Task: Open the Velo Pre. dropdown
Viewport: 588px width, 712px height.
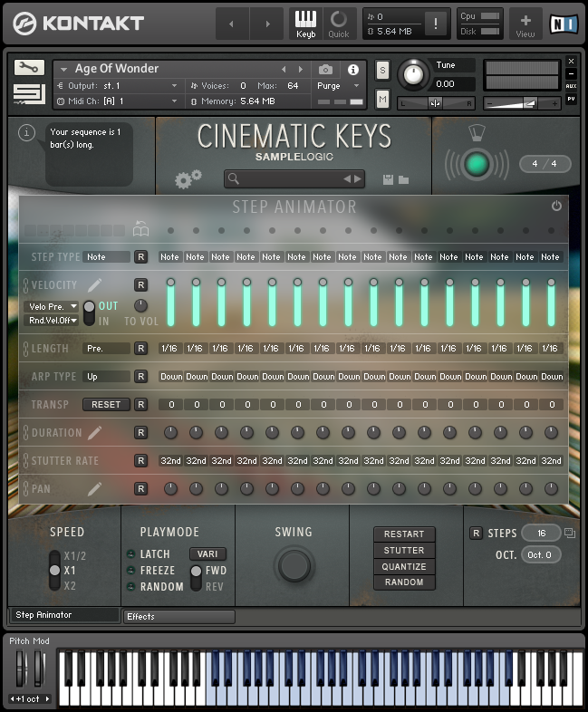Action: 51,306
